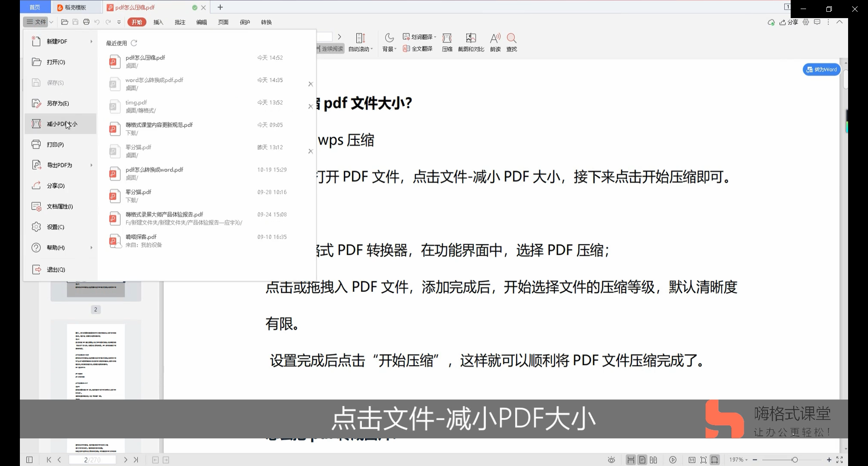The height and width of the screenshot is (466, 868).
Task: Go to the first page arrow icon
Action: pos(49,460)
